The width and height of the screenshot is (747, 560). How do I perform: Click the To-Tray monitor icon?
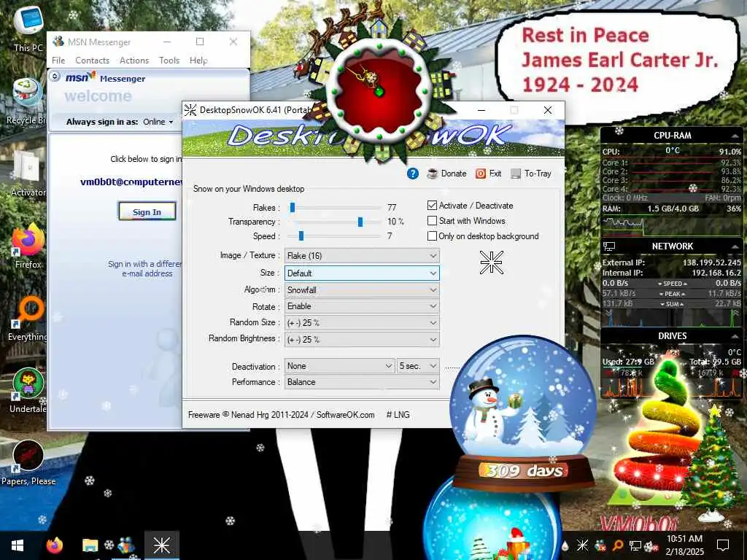tap(516, 174)
